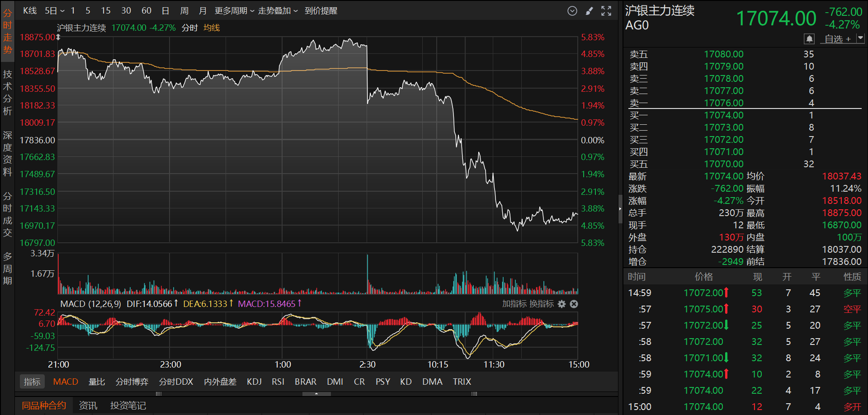
Task: Expand the bottom panel using center handle
Action: point(316,394)
